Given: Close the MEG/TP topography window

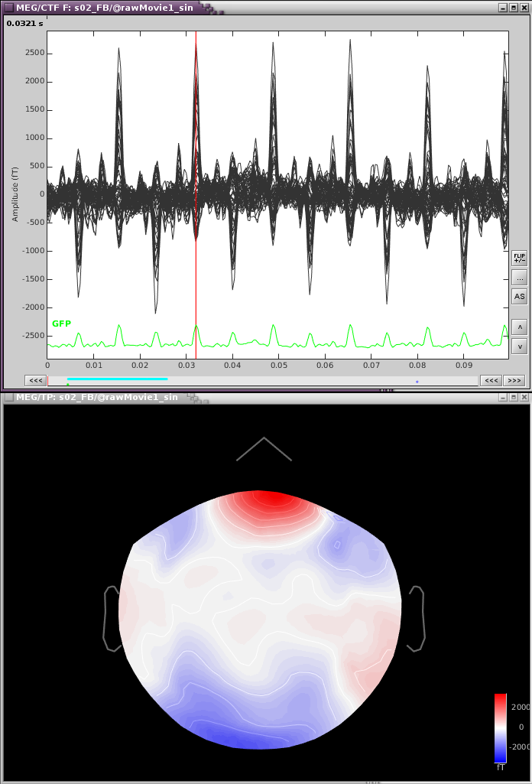Looking at the screenshot, I should click(x=524, y=397).
